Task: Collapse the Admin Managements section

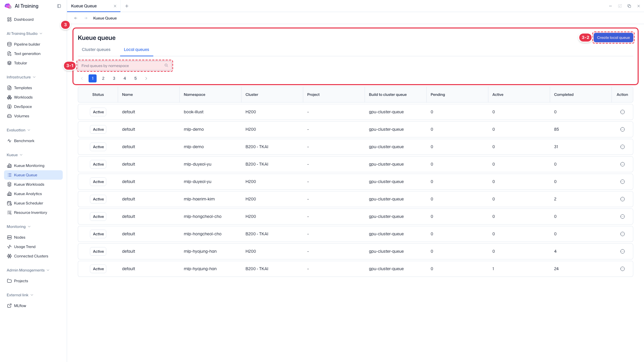Action: (x=28, y=270)
